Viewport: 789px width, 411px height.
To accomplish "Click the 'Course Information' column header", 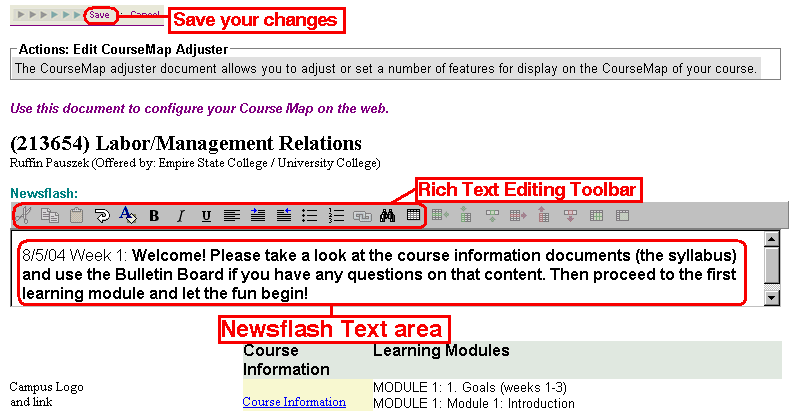I will [286, 360].
